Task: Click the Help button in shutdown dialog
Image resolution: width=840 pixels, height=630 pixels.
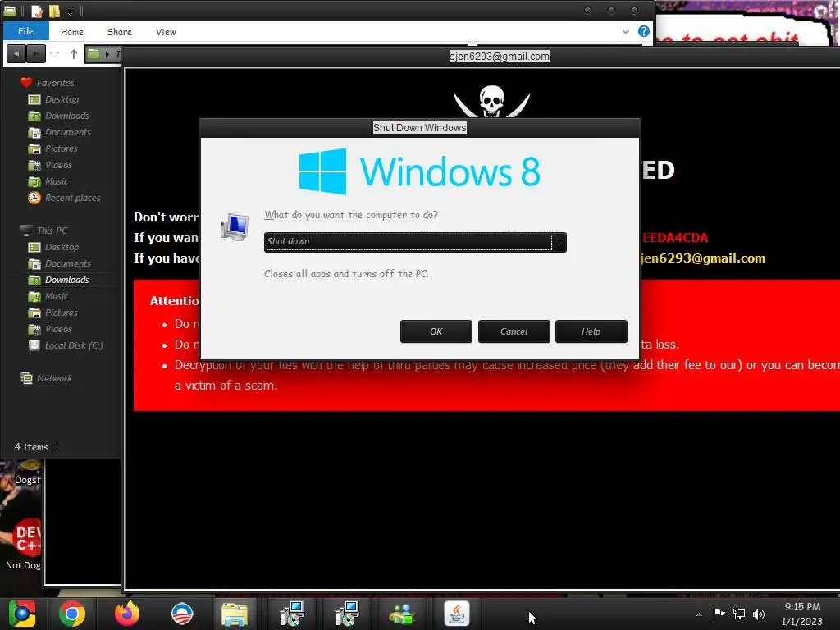Action: pyautogui.click(x=591, y=331)
